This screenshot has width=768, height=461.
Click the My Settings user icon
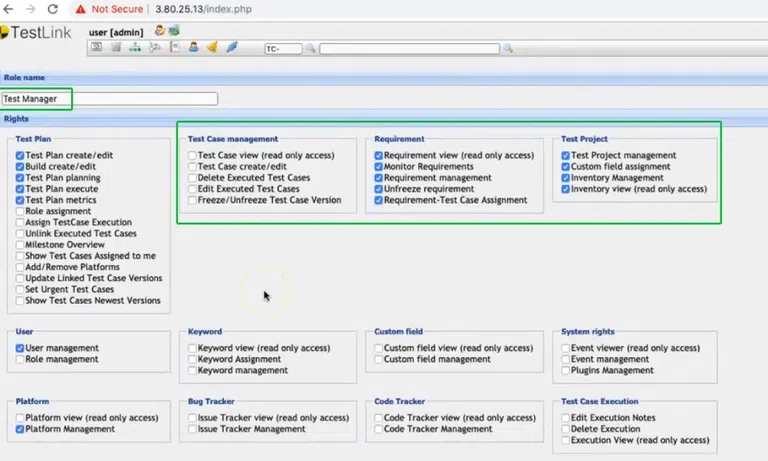click(159, 30)
